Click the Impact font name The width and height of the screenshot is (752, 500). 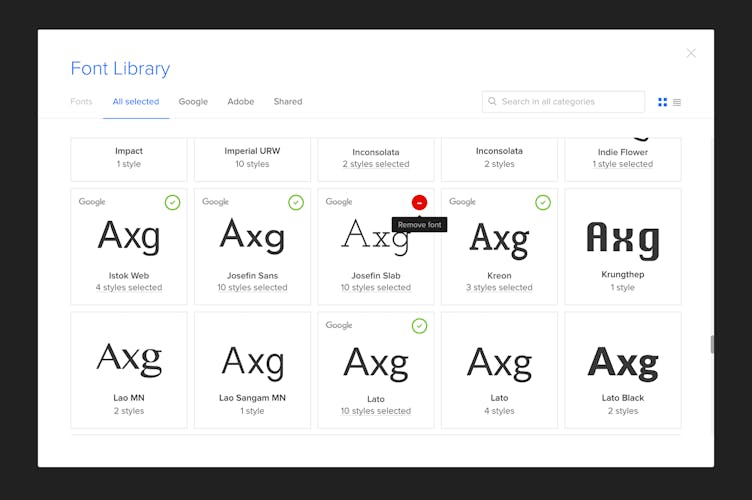pos(129,151)
